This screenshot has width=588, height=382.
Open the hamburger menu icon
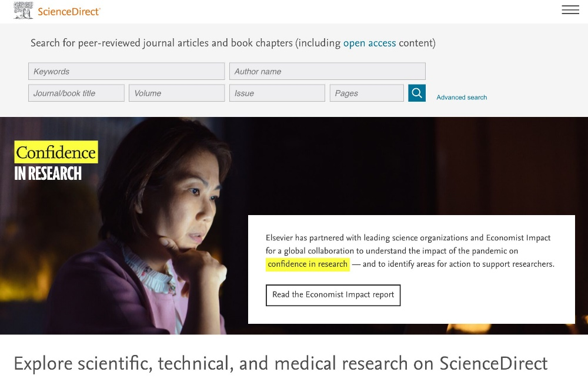coord(570,10)
